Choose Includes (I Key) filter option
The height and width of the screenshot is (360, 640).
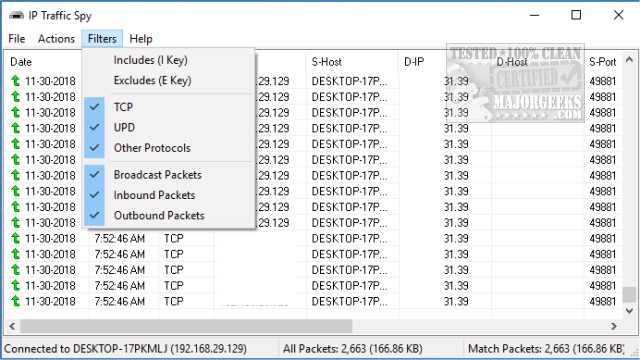point(169,60)
